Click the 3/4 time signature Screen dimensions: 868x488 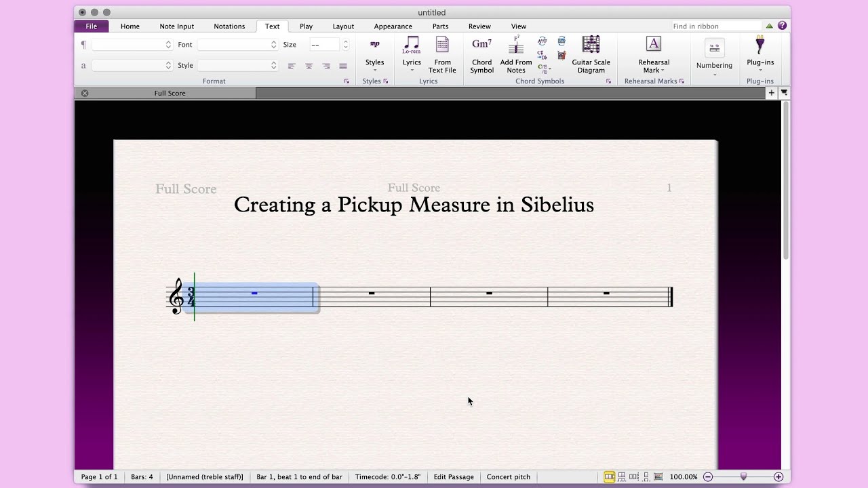click(191, 297)
